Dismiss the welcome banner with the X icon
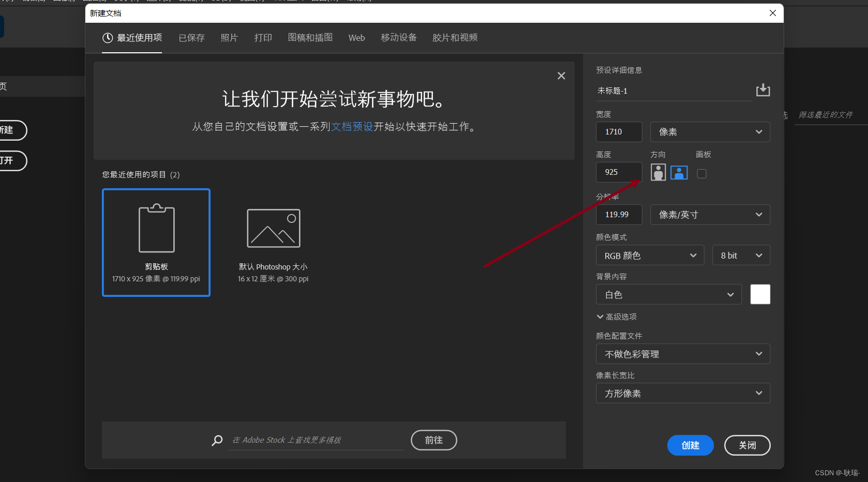Image resolution: width=868 pixels, height=482 pixels. [561, 76]
